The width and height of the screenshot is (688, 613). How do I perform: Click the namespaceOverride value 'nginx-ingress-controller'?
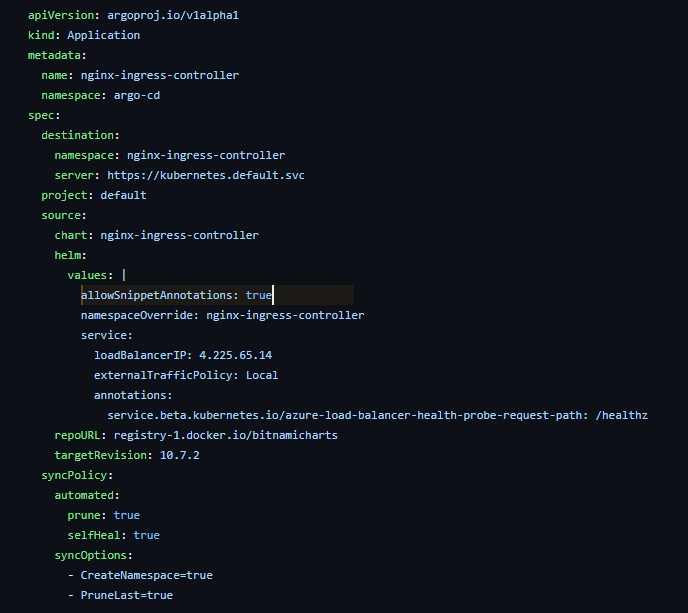point(285,315)
